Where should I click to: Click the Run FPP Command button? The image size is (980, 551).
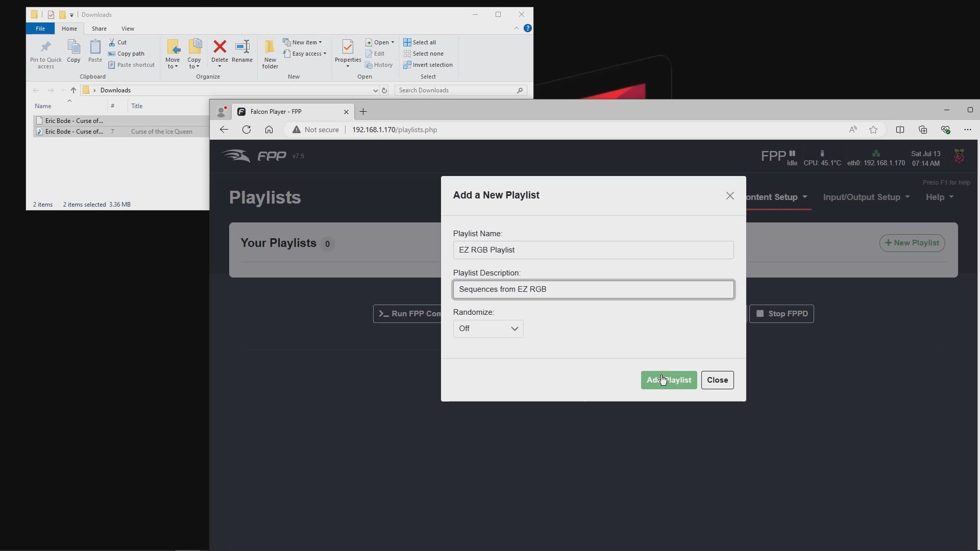pyautogui.click(x=408, y=314)
